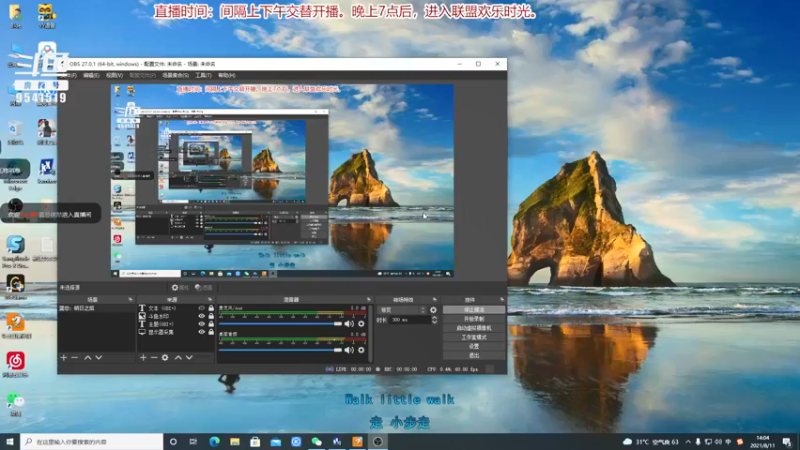
Task: Click the 属性 properties button above panels
Action: [x=180, y=288]
